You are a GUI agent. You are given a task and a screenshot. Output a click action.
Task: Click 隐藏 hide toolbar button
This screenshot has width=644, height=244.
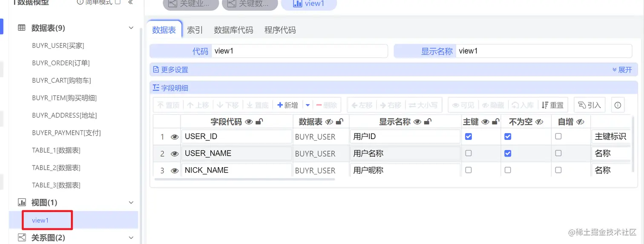click(x=493, y=105)
